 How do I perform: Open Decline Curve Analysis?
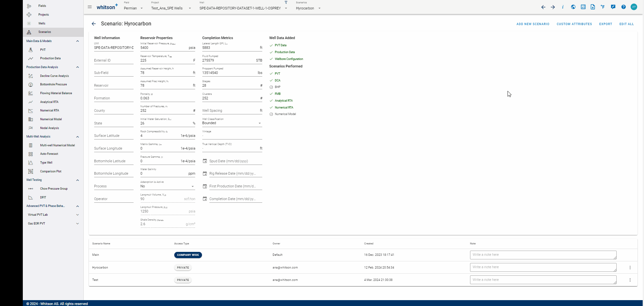coord(53,76)
